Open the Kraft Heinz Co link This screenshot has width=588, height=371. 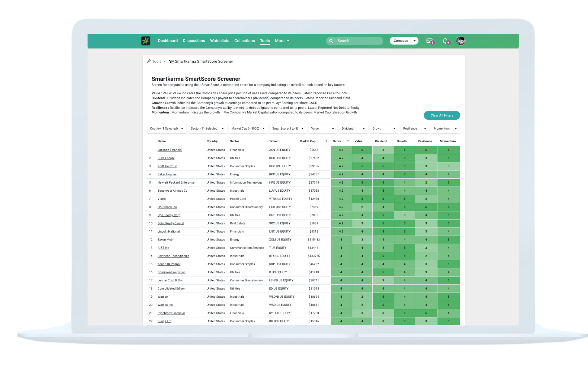click(x=167, y=166)
